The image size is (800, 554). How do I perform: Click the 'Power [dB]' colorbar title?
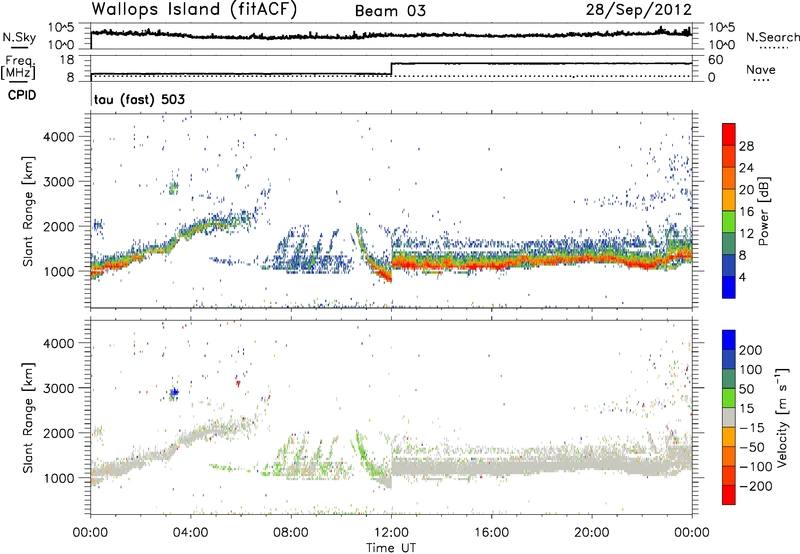tap(763, 211)
